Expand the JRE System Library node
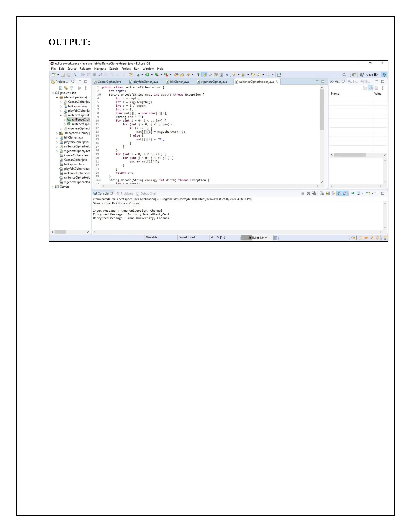 pos(57,133)
